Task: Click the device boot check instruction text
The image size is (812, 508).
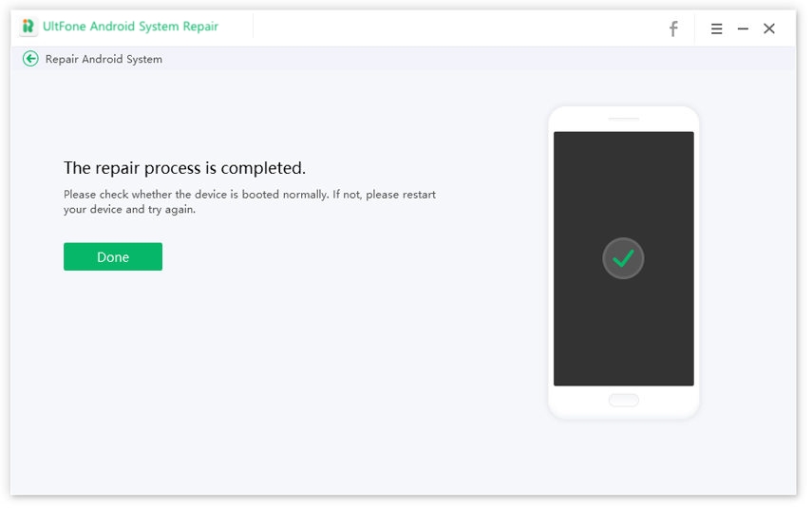Action: tap(249, 201)
